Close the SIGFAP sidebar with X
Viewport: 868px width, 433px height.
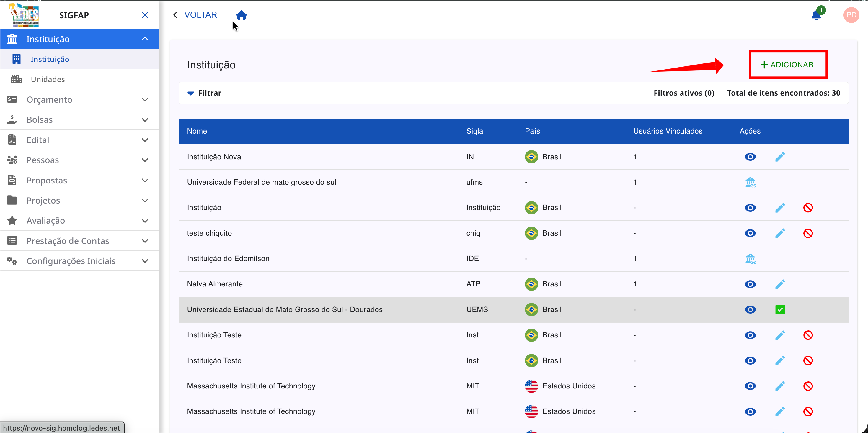click(x=145, y=15)
